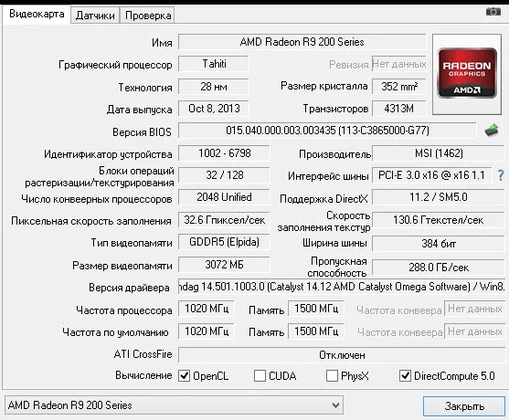This screenshot has width=509, height=420.
Task: Click the release date Oct 8, 2013
Action: click(214, 109)
